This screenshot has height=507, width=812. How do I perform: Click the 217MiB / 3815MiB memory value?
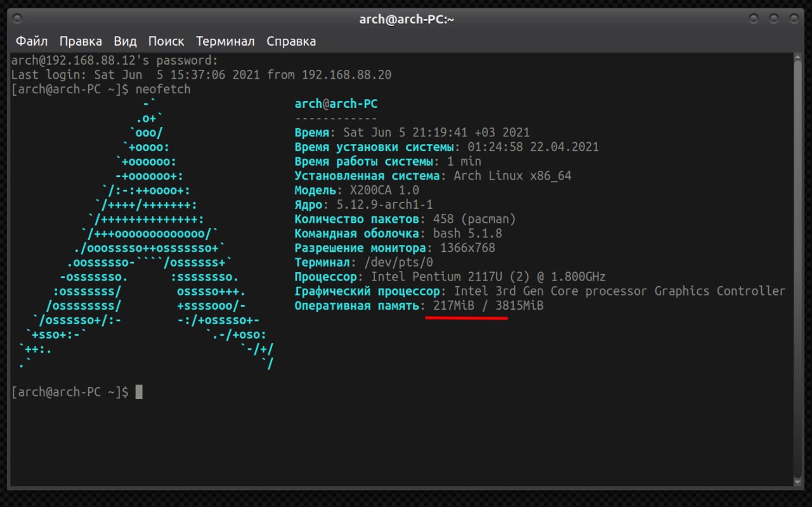tap(488, 306)
